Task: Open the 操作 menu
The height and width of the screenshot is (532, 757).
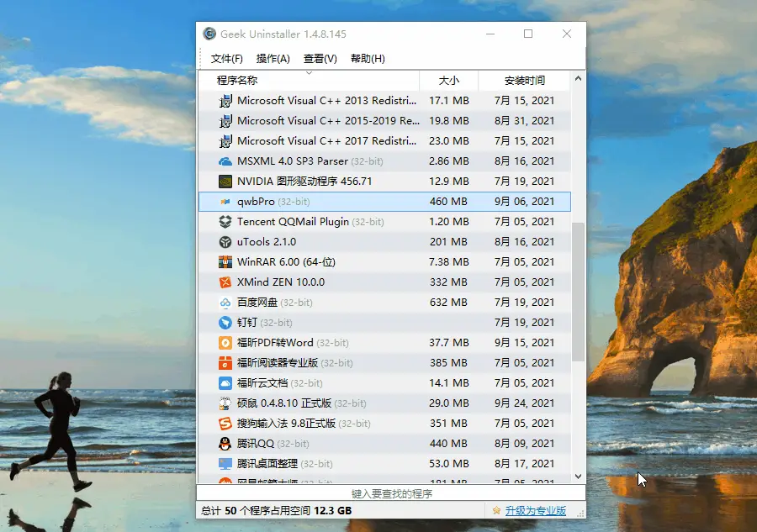Action: (x=272, y=59)
